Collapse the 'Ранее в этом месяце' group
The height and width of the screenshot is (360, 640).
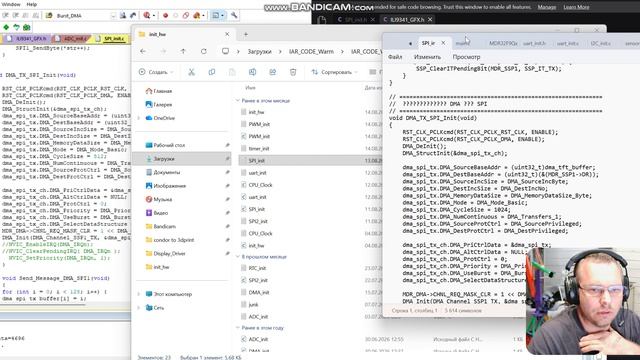238,100
